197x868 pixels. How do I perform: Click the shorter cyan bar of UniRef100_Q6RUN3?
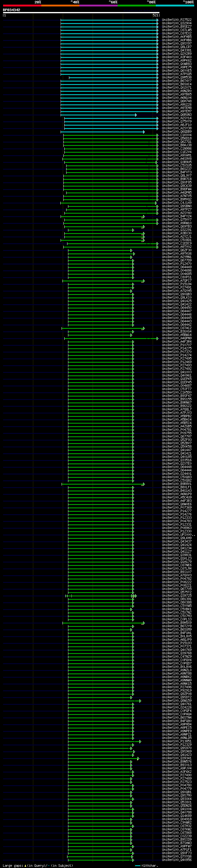[99, 115]
